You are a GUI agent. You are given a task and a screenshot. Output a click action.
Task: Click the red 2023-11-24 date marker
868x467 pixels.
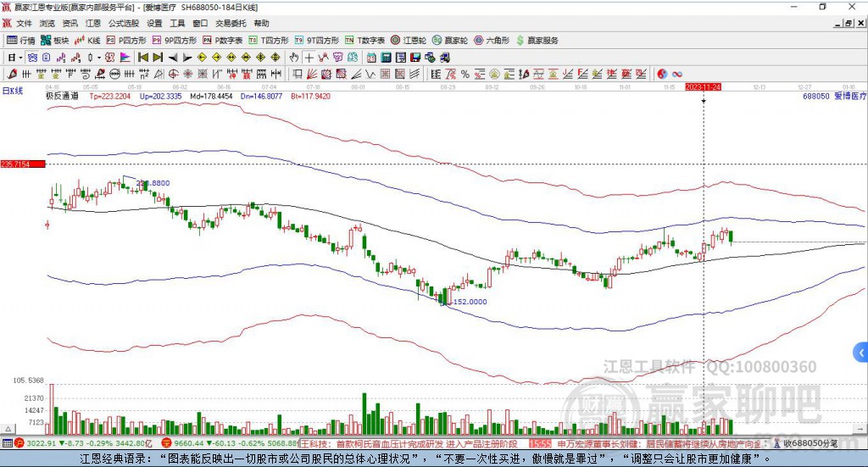coord(703,87)
